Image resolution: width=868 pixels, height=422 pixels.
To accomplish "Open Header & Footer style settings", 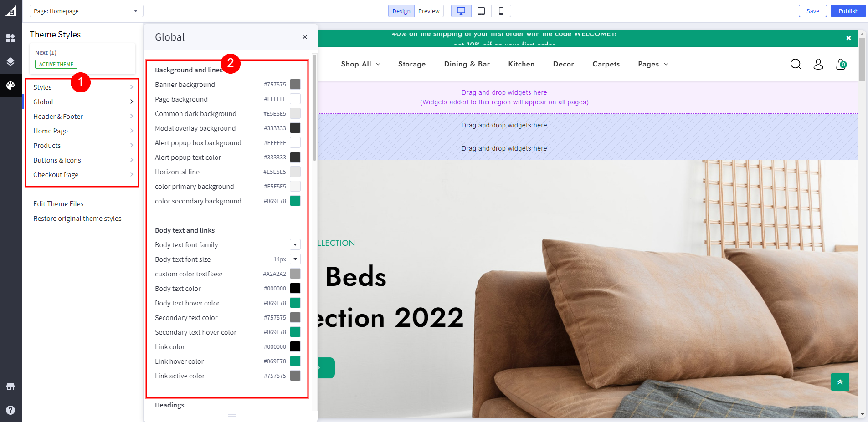I will [82, 117].
